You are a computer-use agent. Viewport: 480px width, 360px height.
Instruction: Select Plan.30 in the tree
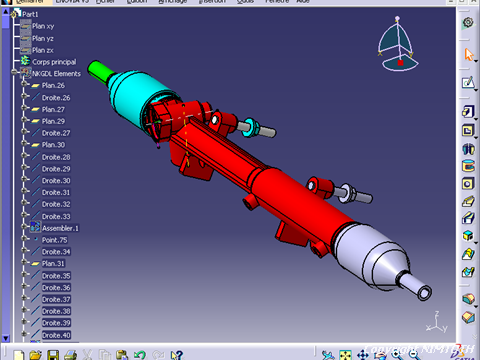pyautogui.click(x=53, y=145)
